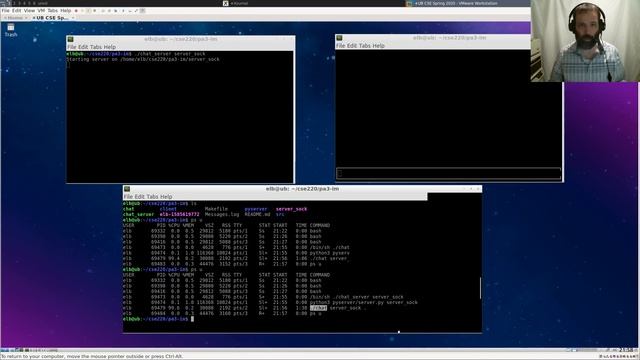640x360 pixels.
Task: Click the red power icon in VMware toolbar
Action: (x=76, y=11)
